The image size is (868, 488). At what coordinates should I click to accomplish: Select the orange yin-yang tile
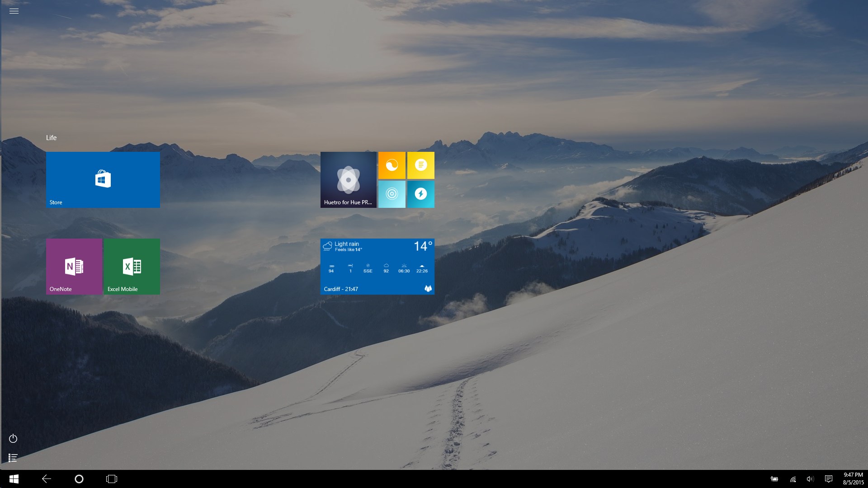point(392,165)
